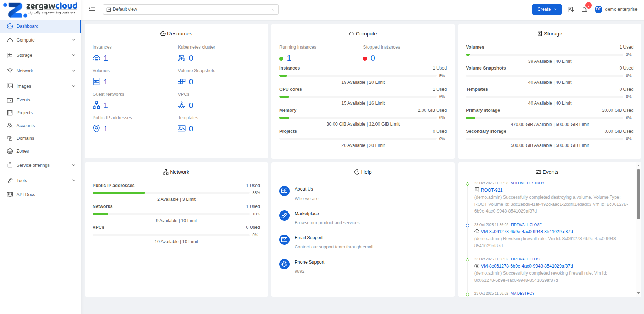
Task: Open Accounts from the sidebar
Action: coord(40,126)
